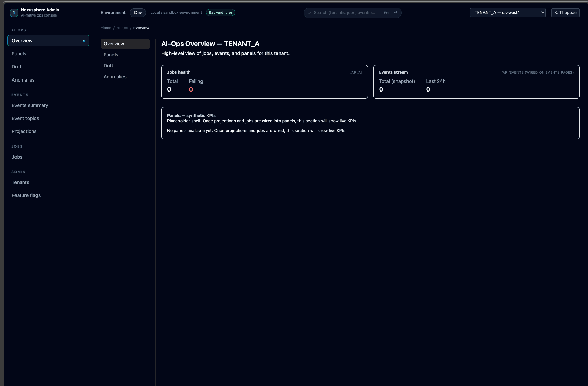Click the magnifier icon in the search bar

[311, 13]
